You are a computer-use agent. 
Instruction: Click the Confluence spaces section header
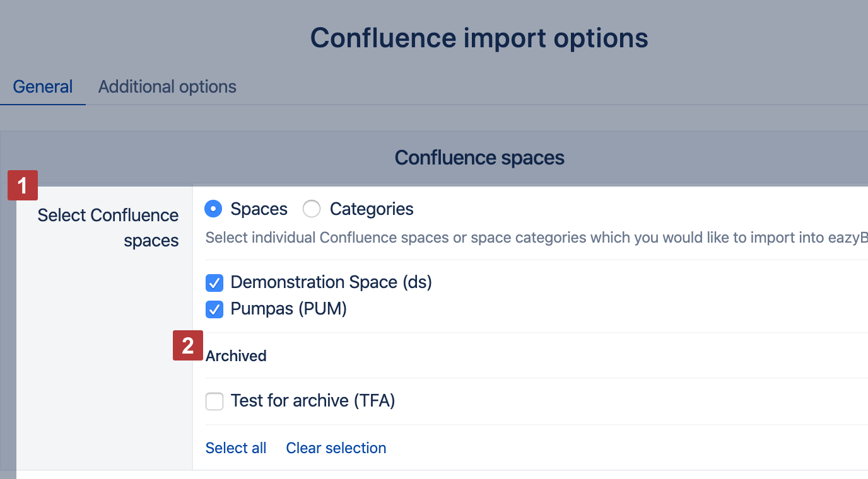click(479, 158)
